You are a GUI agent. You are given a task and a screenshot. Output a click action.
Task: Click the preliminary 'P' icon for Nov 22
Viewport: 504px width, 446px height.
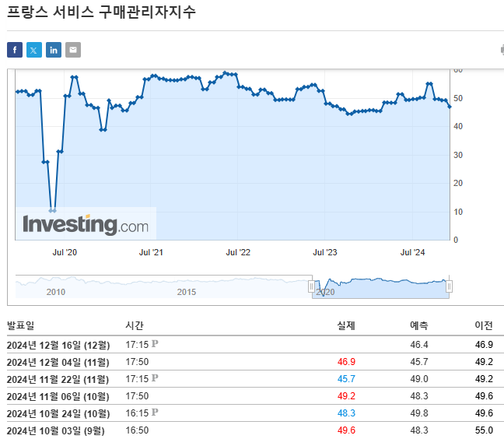pos(155,378)
